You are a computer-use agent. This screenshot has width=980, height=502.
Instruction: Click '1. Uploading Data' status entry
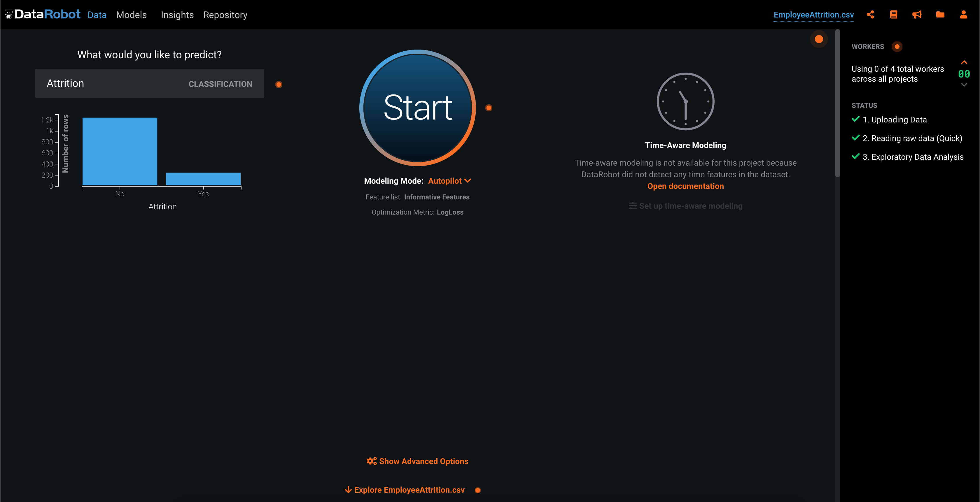[895, 120]
